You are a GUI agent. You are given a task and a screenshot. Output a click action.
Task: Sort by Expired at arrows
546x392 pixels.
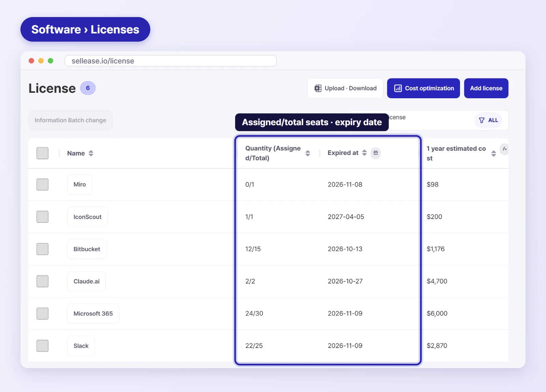click(364, 153)
